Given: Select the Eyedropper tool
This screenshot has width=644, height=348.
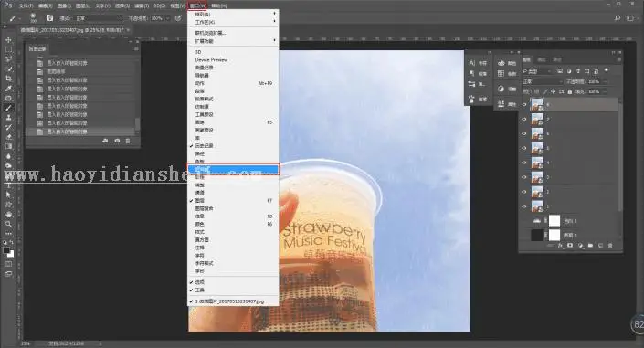Looking at the screenshot, I should tap(8, 89).
